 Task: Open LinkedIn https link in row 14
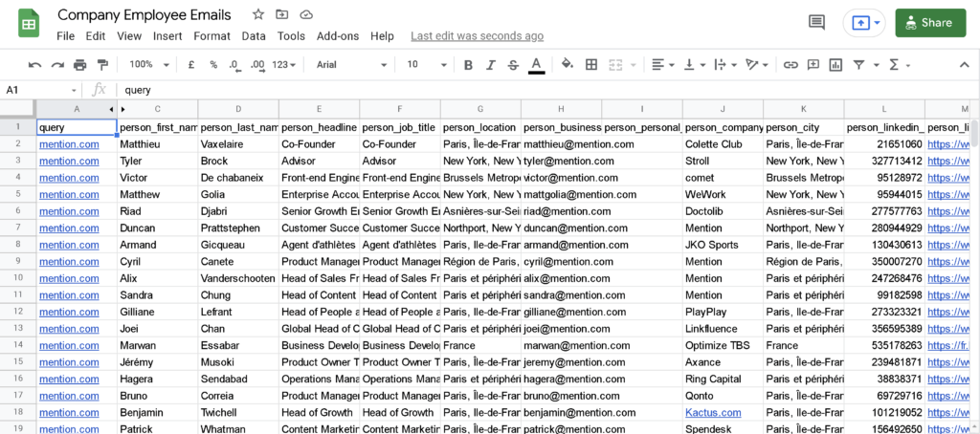click(x=948, y=345)
